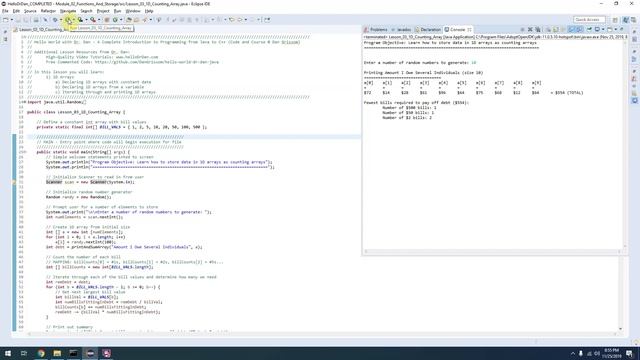
Task: Open the File menu
Action: click(x=5, y=11)
